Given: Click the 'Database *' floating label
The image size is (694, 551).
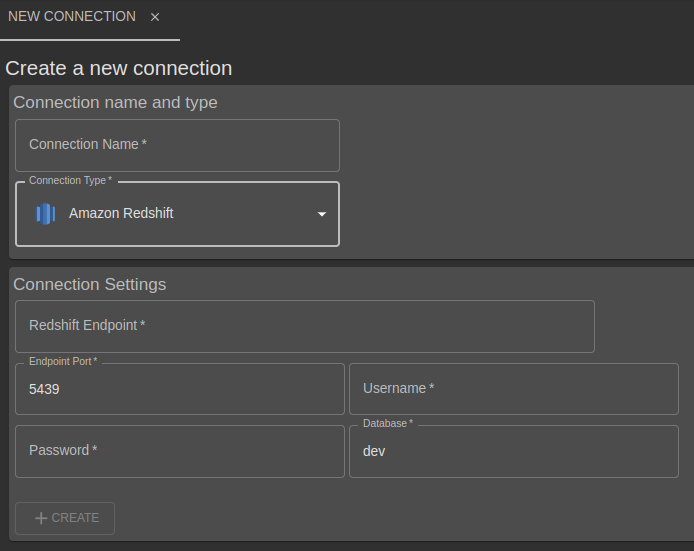Looking at the screenshot, I should (x=388, y=424).
